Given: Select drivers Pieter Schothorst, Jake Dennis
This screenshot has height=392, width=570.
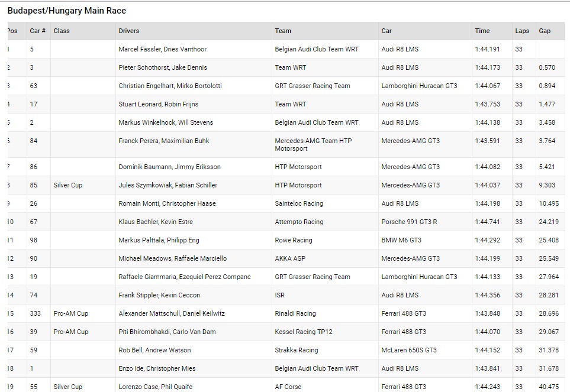Looking at the screenshot, I should pos(163,67).
